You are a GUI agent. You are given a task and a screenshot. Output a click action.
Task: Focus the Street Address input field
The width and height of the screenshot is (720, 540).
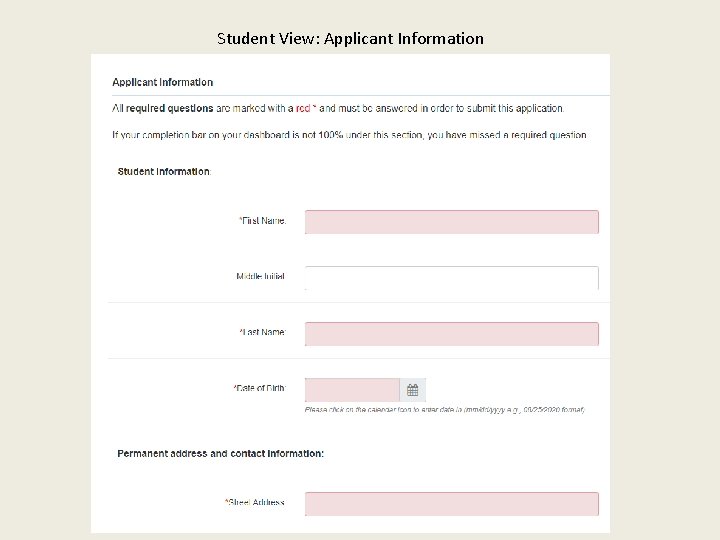451,503
